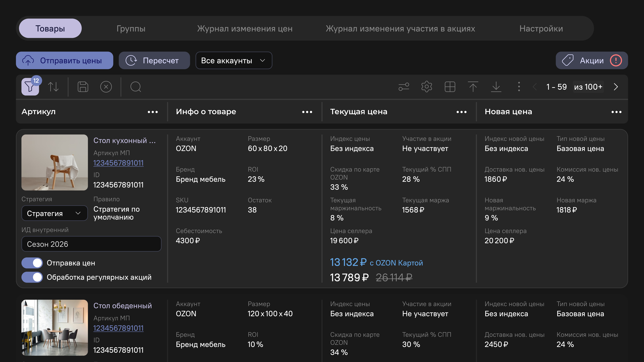The height and width of the screenshot is (362, 644).
Task: Click the Отправить цены button
Action: (65, 60)
